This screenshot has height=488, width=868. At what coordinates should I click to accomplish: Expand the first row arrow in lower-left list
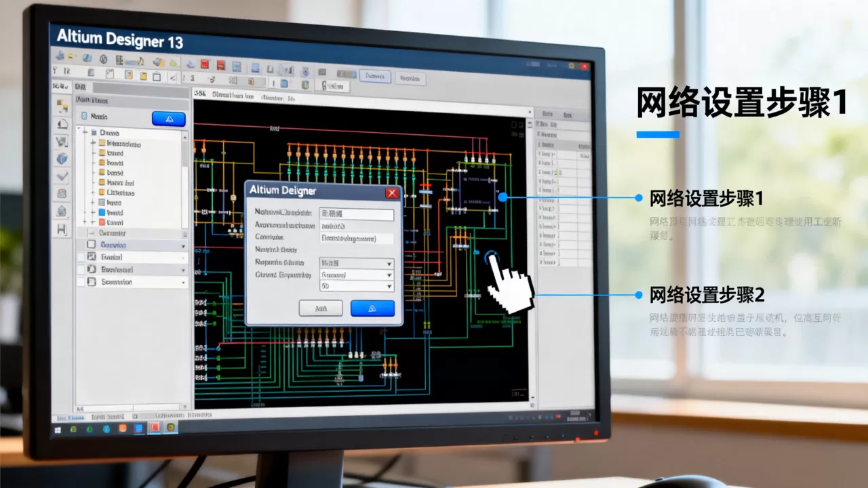pyautogui.click(x=183, y=245)
